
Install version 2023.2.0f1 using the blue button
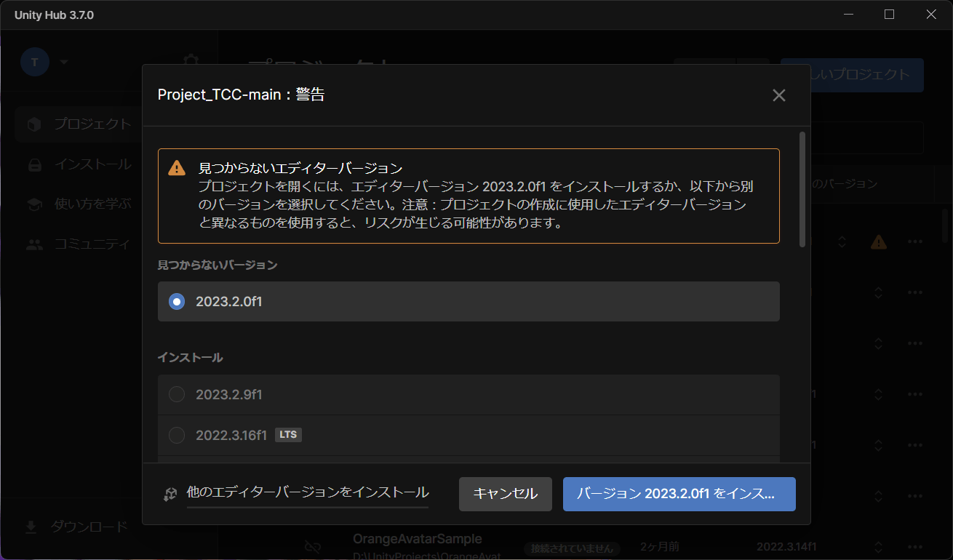[x=679, y=494]
